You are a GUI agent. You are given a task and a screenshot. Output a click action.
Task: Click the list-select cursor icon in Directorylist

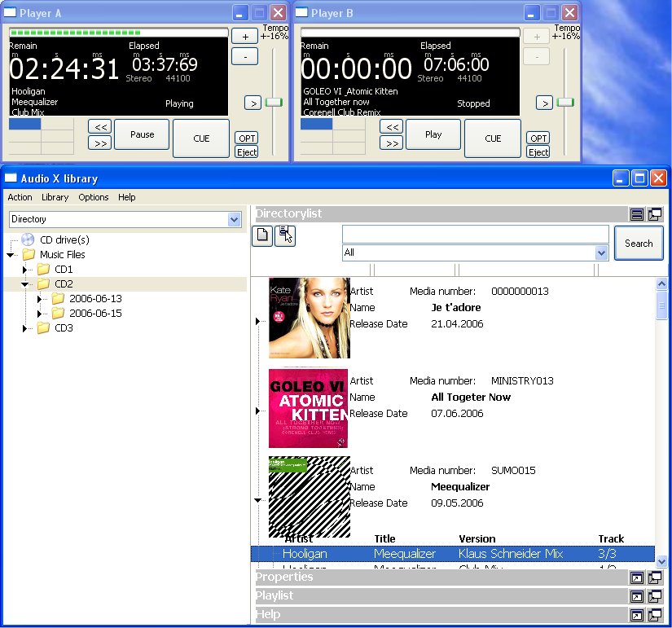[x=285, y=235]
